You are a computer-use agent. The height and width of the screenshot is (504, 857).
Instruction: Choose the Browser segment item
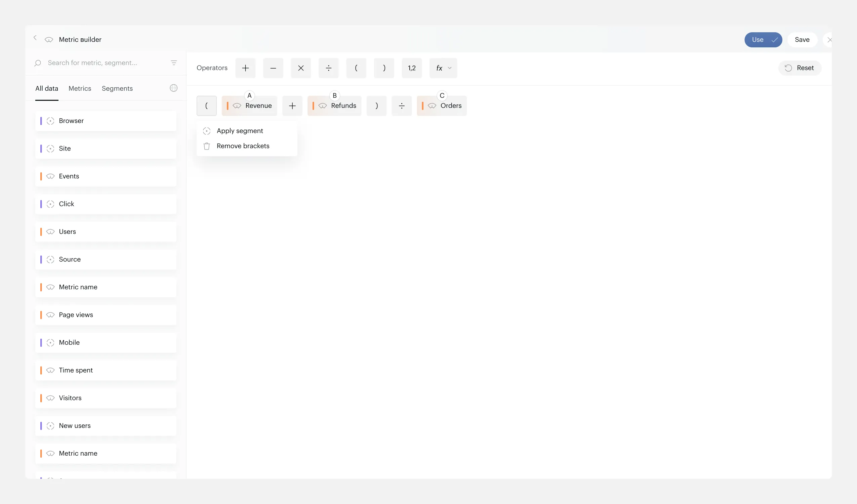point(106,121)
